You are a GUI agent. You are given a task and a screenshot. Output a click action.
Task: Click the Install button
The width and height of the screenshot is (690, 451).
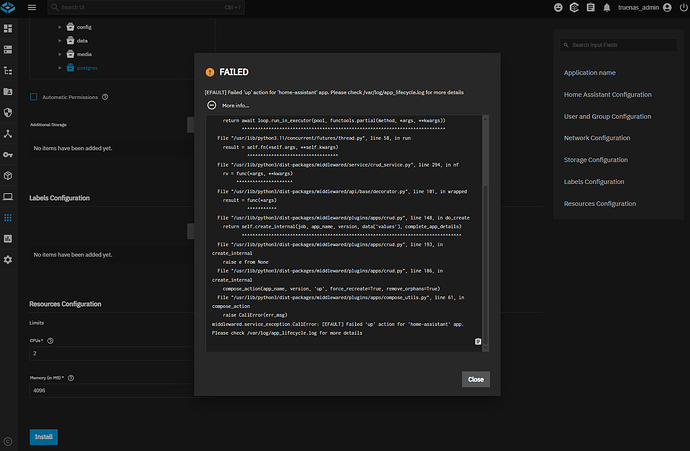(44, 437)
